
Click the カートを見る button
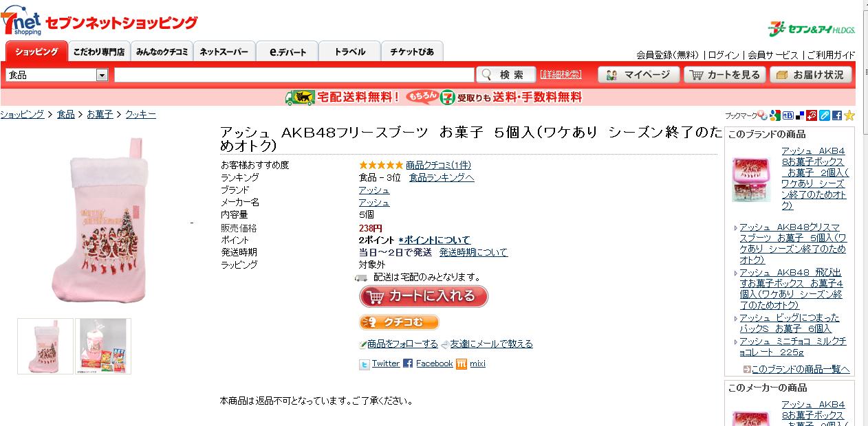[725, 75]
